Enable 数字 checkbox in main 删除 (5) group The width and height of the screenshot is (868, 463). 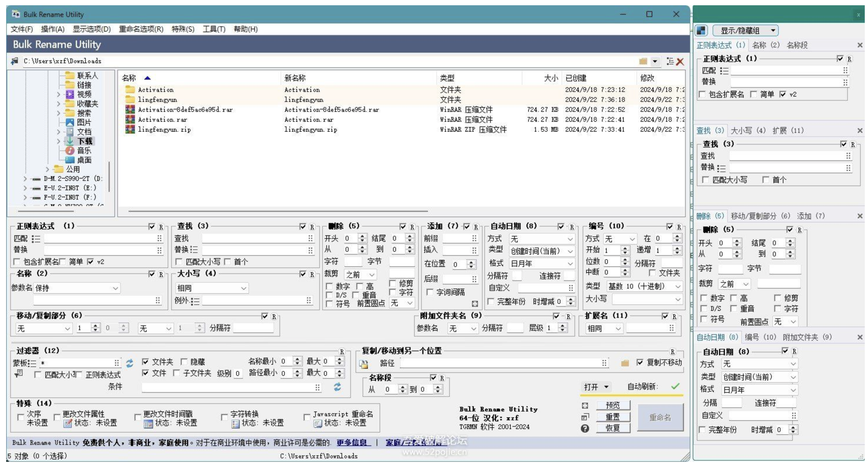tap(329, 286)
